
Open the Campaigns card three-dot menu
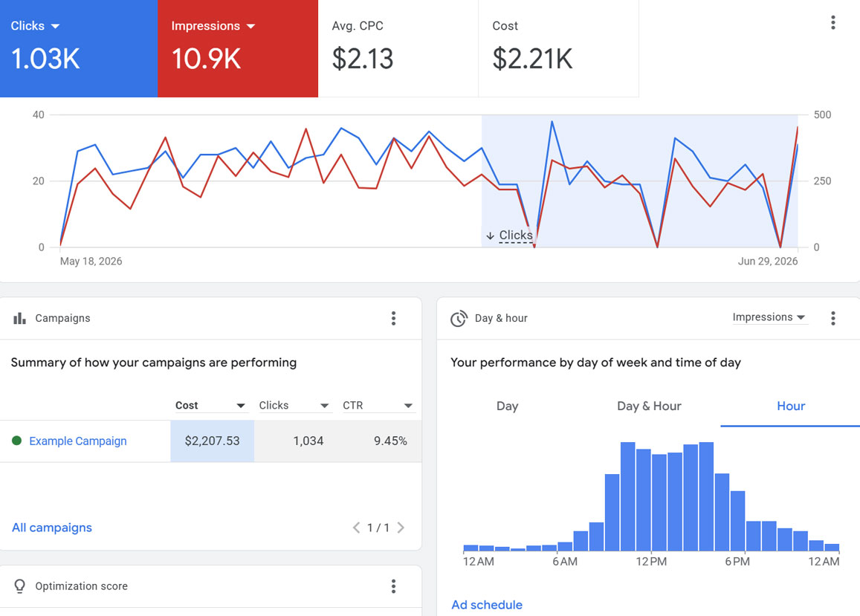(393, 318)
